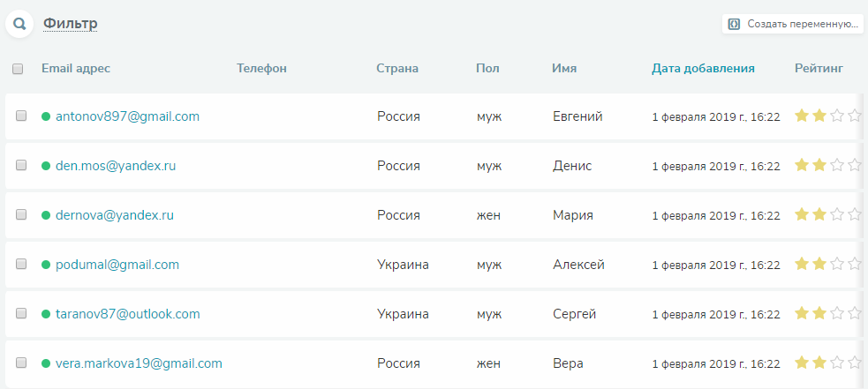868x389 pixels.
Task: Check the box for den.mos@yandex.ru
Action: click(21, 165)
